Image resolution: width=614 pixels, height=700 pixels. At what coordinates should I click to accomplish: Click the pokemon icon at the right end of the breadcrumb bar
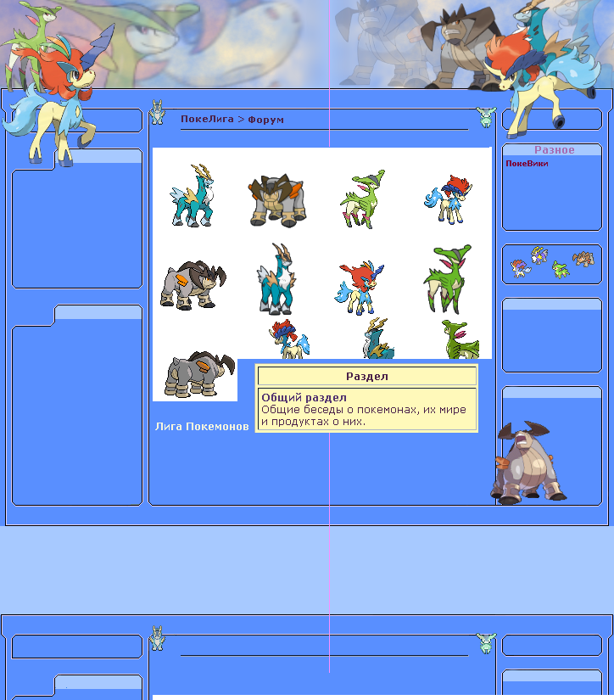click(x=486, y=117)
